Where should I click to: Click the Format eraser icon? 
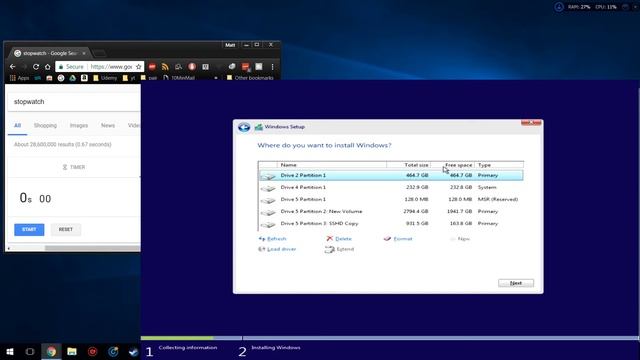[x=387, y=238]
